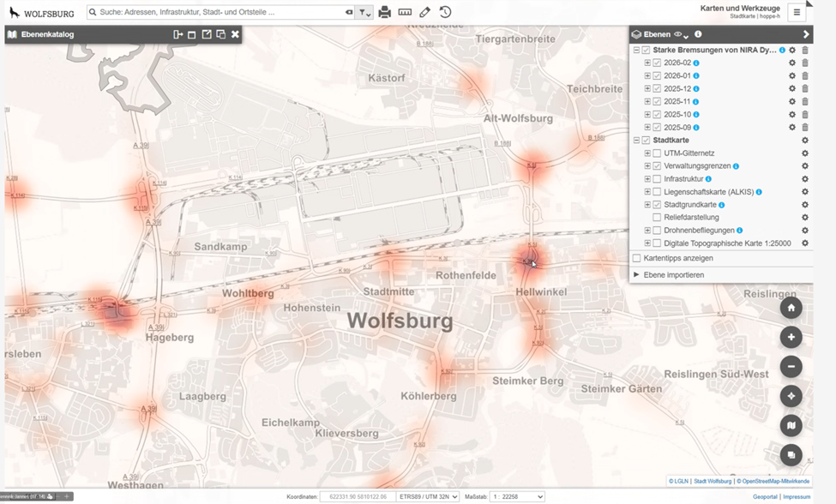Open the Geoportal link
Screen dimensions: 836x504
pyautogui.click(x=765, y=496)
